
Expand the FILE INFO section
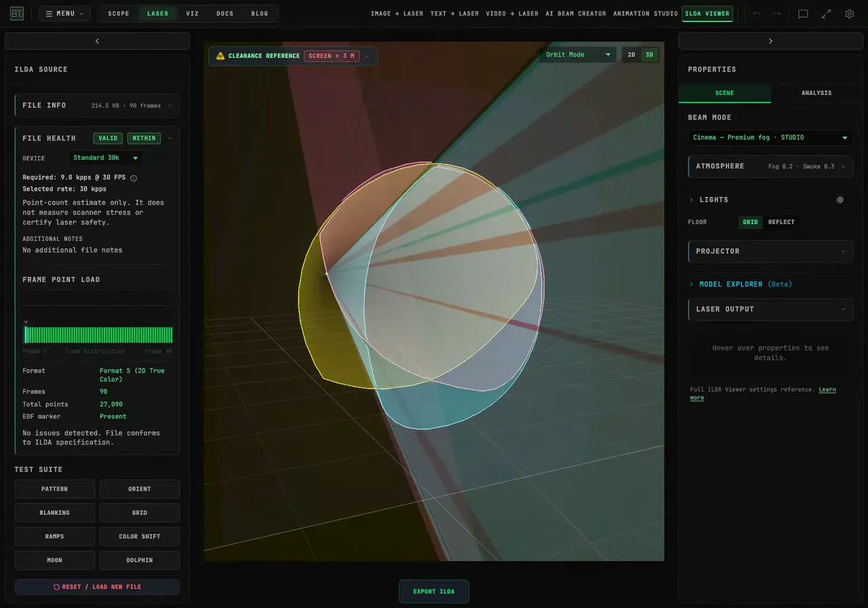(x=97, y=105)
